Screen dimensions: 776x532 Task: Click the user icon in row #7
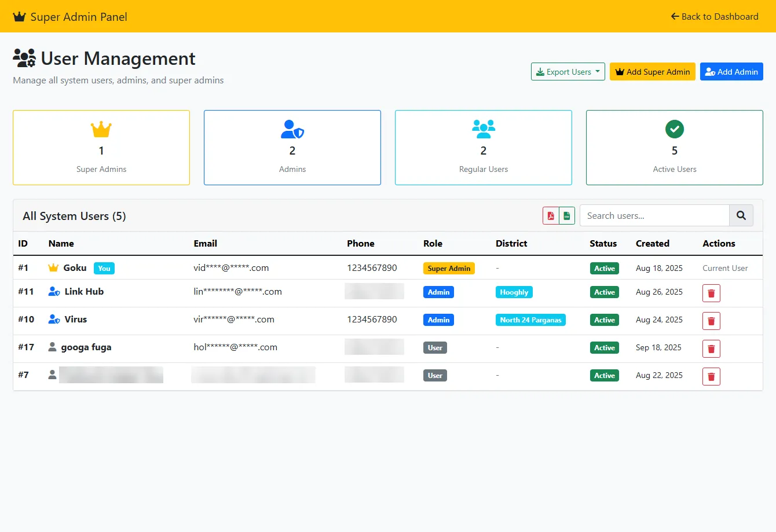pyautogui.click(x=52, y=375)
